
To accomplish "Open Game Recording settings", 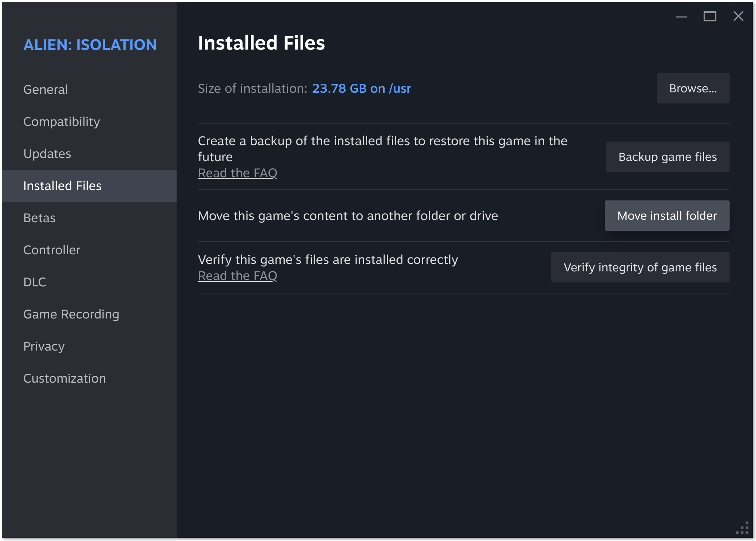I will coord(71,314).
